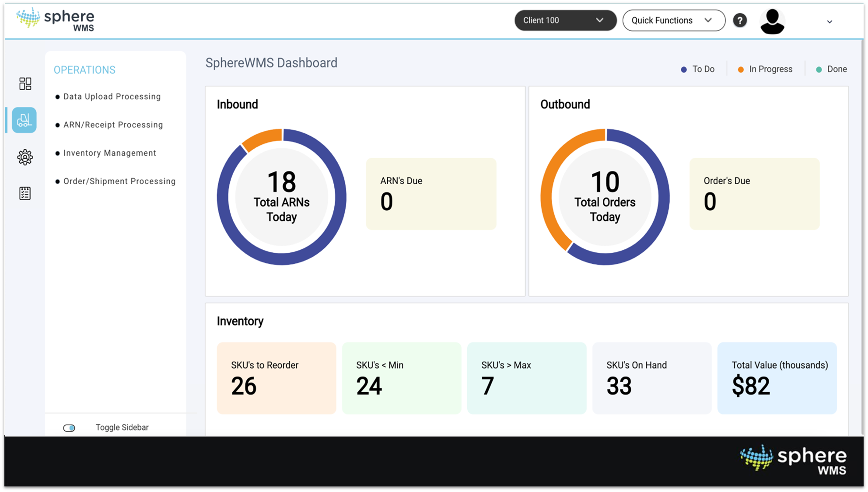The height and width of the screenshot is (492, 868).
Task: Select the checklist report icon in the sidebar
Action: coord(25,193)
